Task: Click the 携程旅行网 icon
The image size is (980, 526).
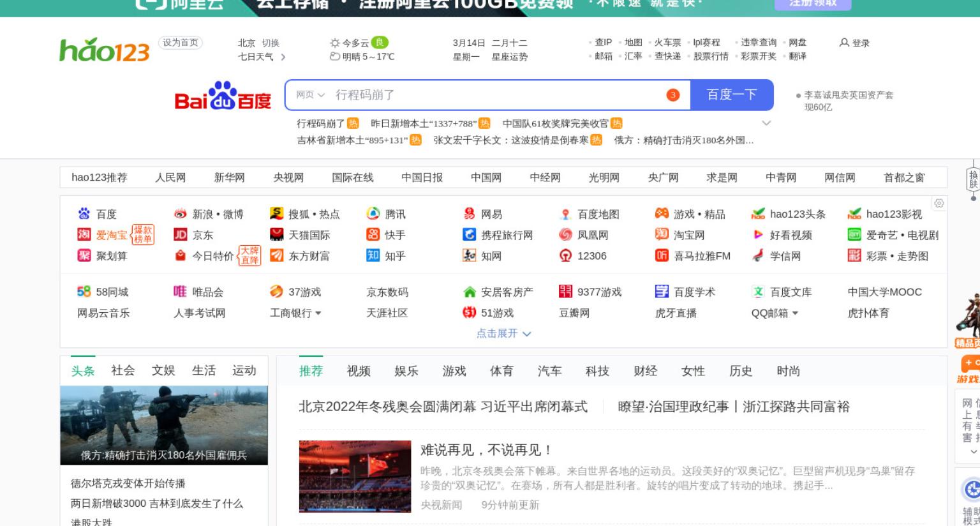Action: pos(470,235)
